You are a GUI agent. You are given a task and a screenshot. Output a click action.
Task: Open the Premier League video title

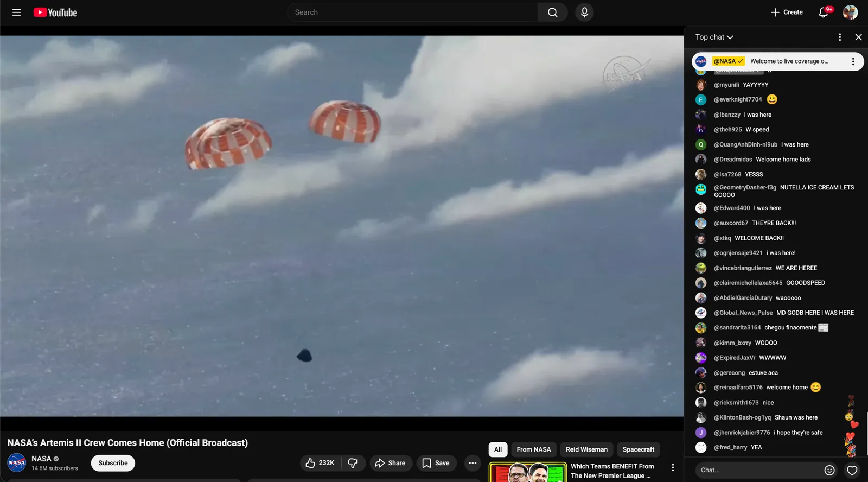tap(612, 471)
